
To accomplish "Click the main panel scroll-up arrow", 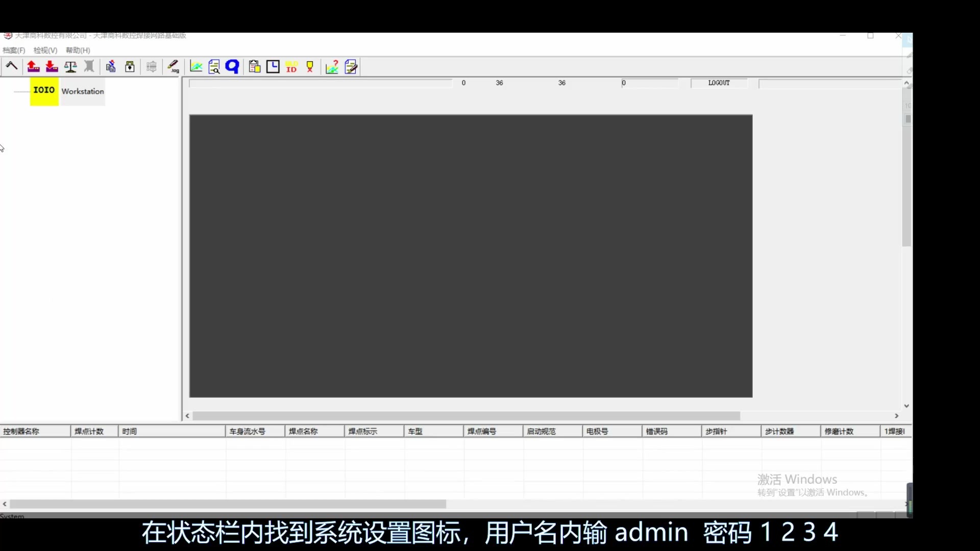I will 906,83.
